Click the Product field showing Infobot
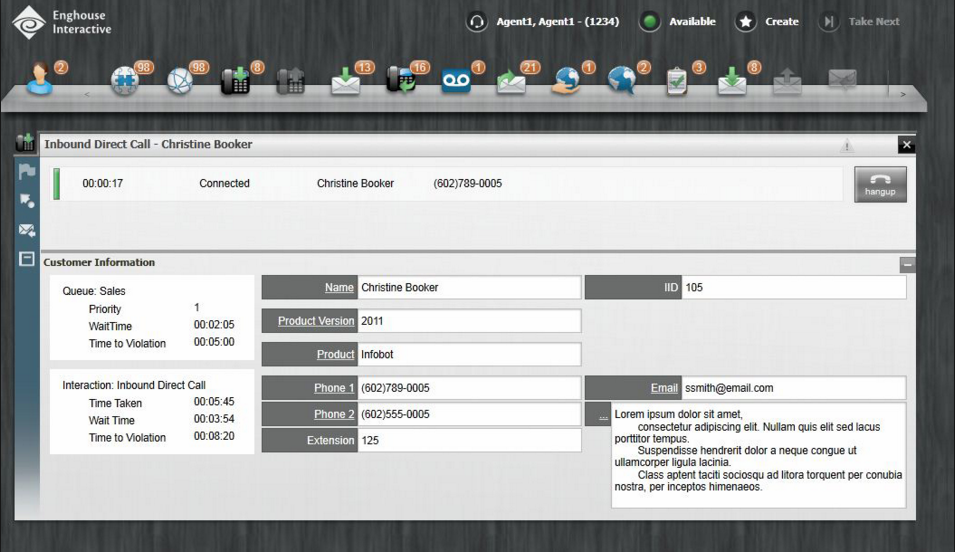 pyautogui.click(x=469, y=355)
